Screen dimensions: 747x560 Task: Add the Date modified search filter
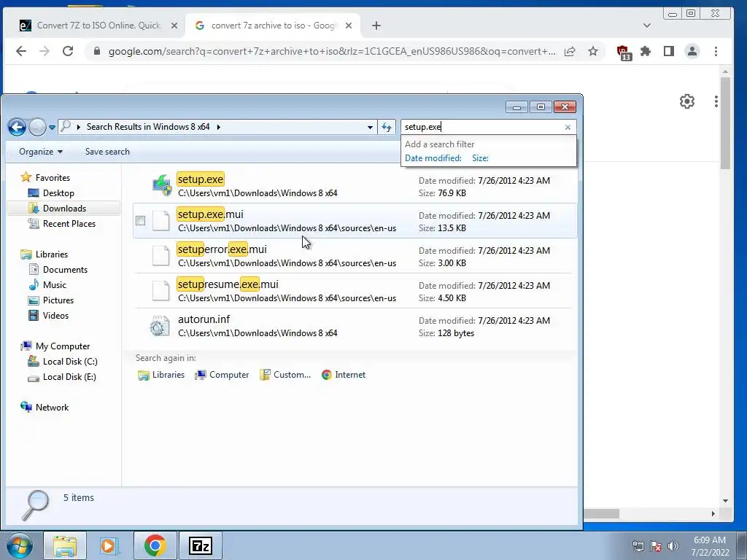(x=433, y=158)
